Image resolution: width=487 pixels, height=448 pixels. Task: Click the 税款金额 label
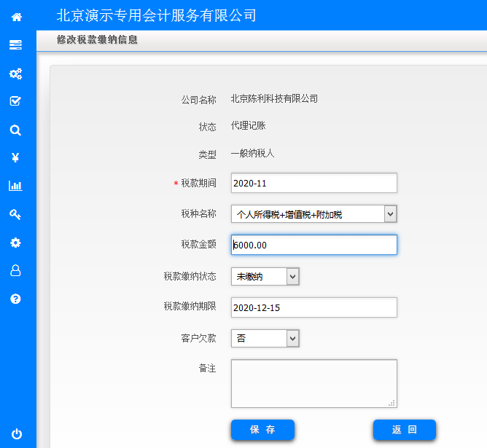(x=198, y=245)
